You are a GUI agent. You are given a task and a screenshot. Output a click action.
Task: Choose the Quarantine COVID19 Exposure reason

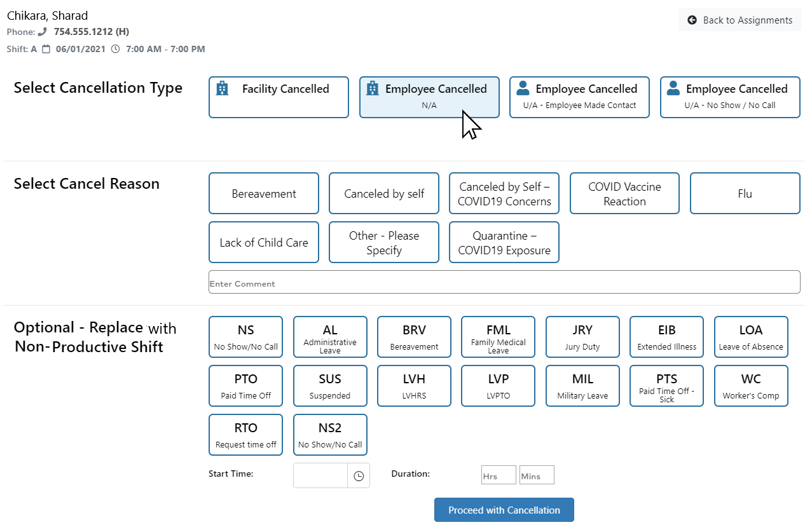click(x=504, y=242)
